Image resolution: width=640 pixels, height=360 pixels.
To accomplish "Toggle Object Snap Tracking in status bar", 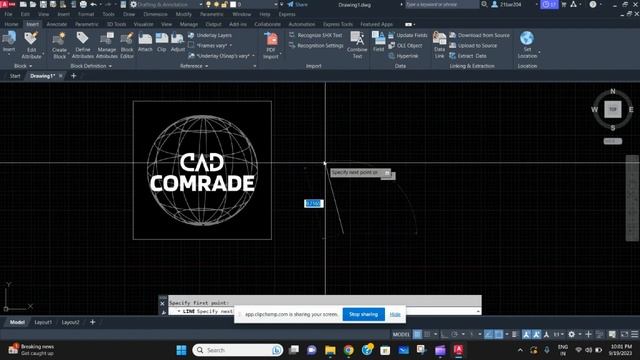I will pyautogui.click(x=489, y=334).
